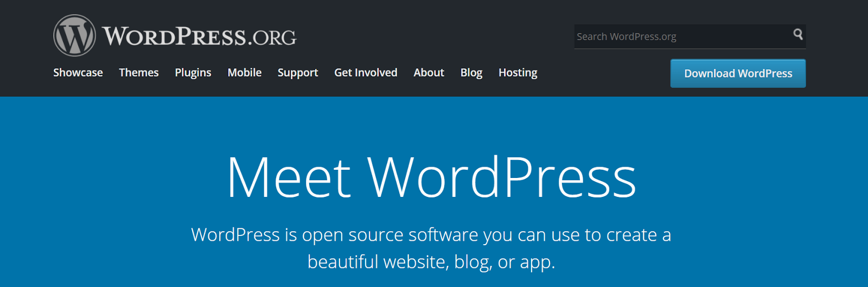Click the "beautiful website, blog, or app." text
This screenshot has height=287, width=868.
[431, 262]
